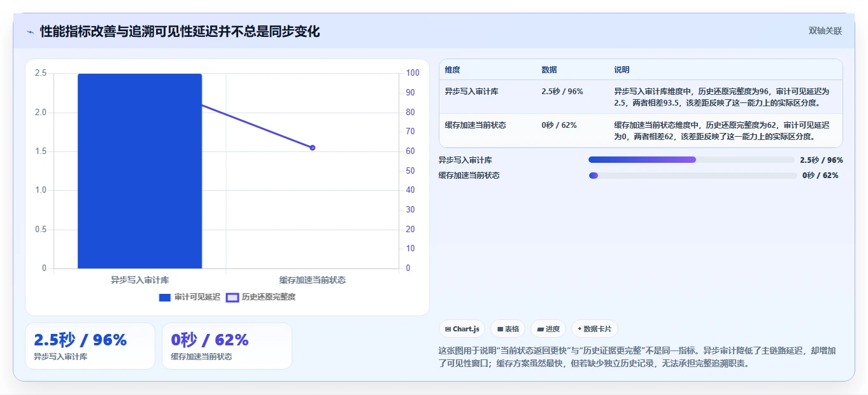
Task: Click the title 性能指标改善与追溯可见性延迟并不总是同步变化
Action: [180, 31]
